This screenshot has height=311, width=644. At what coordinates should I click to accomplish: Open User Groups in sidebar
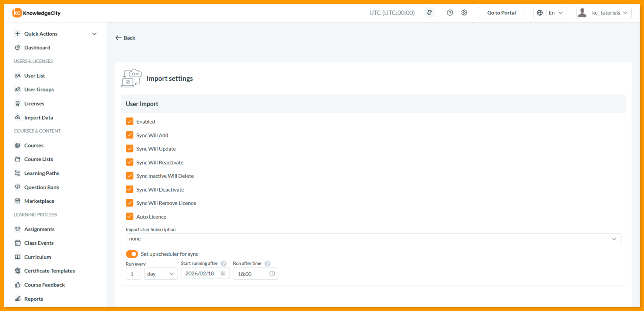coord(39,89)
